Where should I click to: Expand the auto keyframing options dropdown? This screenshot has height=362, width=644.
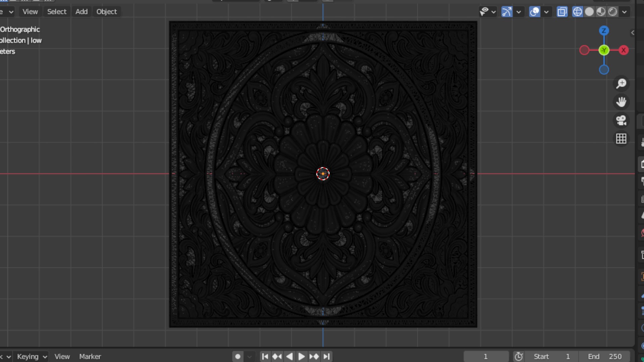[250, 357]
